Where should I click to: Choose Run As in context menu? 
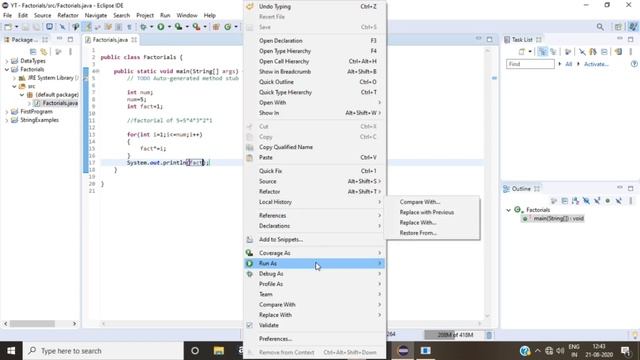click(315, 264)
